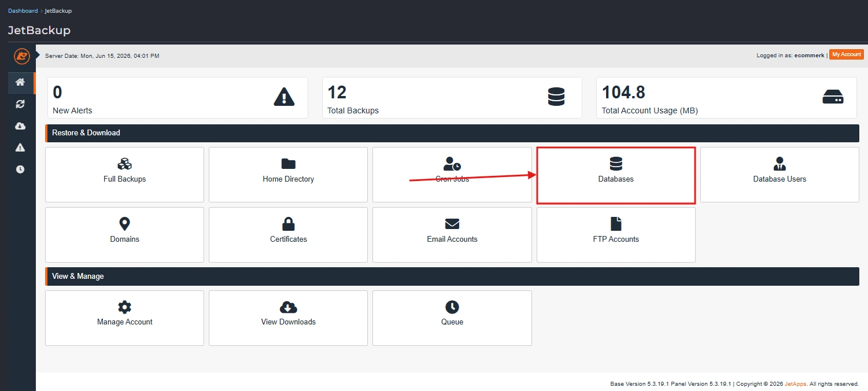Image resolution: width=868 pixels, height=391 pixels.
Task: Click the Queue clock icon
Action: pyautogui.click(x=452, y=307)
